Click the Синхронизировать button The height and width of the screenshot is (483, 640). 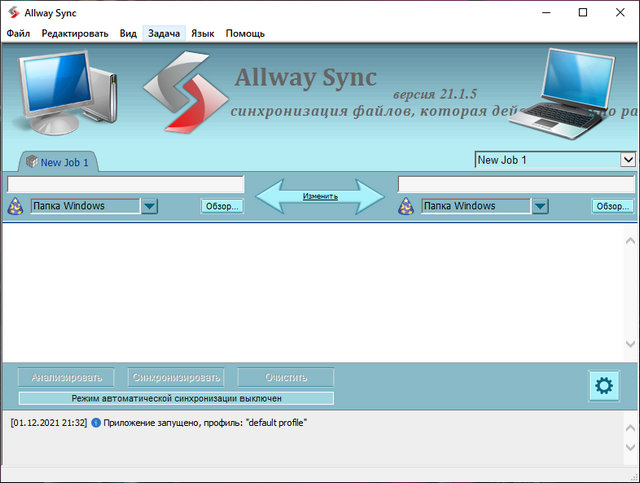tap(176, 377)
